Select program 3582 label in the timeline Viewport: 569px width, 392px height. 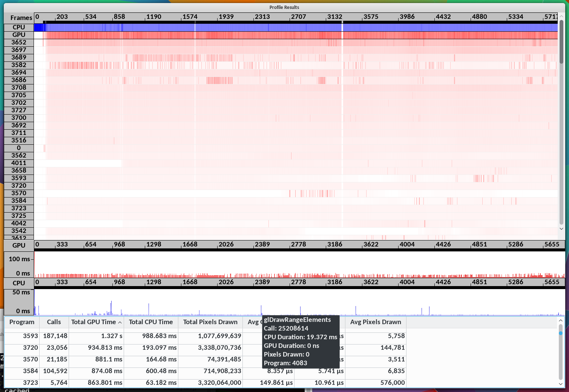[x=19, y=65]
